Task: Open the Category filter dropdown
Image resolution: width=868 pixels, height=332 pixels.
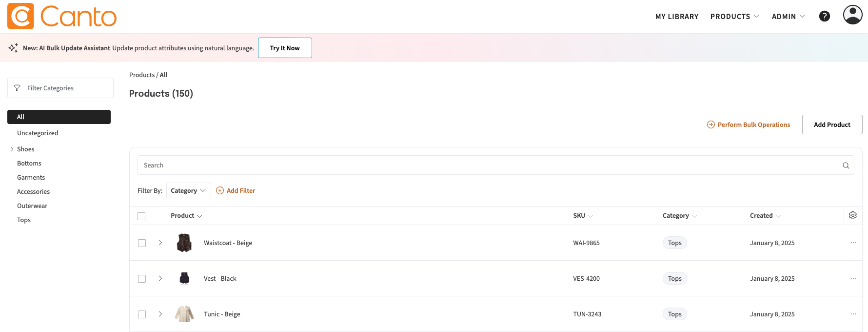Action: point(189,190)
